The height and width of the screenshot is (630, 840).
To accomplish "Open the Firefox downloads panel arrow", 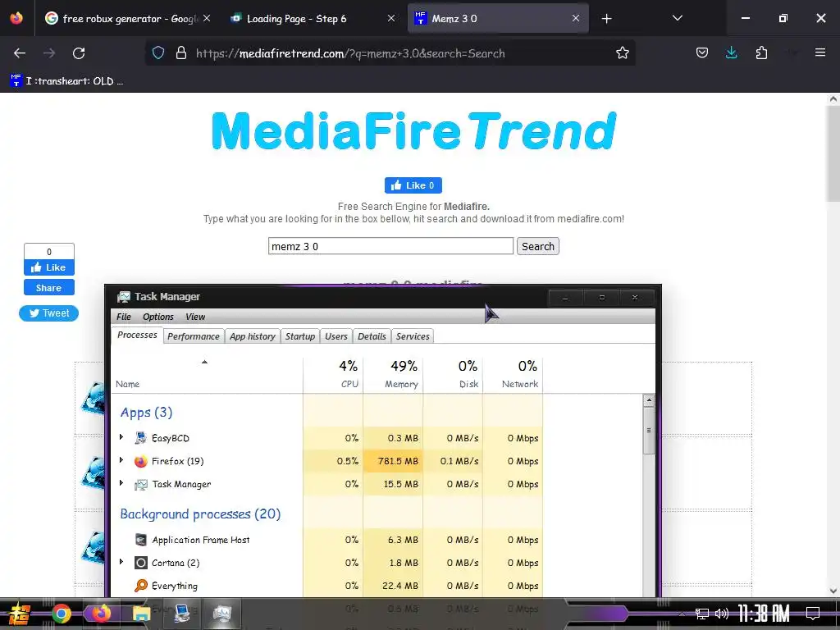I will 731,53.
